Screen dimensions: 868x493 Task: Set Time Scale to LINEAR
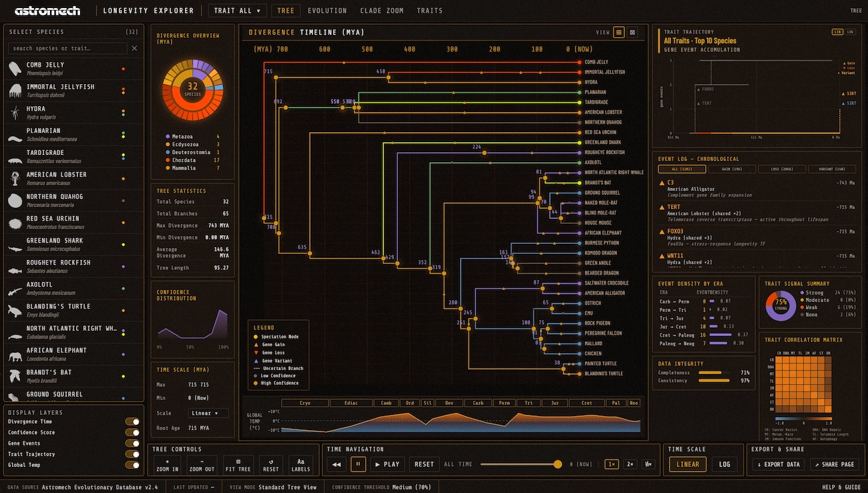[x=688, y=464]
